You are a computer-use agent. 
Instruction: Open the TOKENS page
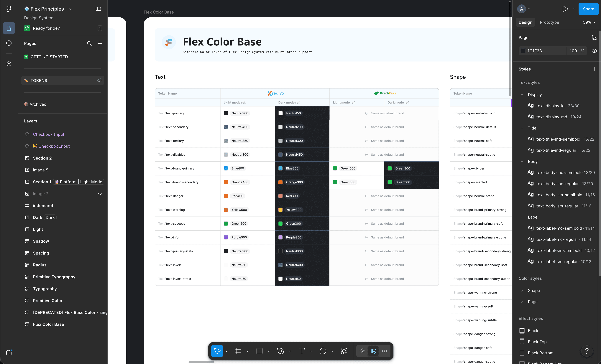tap(63, 81)
